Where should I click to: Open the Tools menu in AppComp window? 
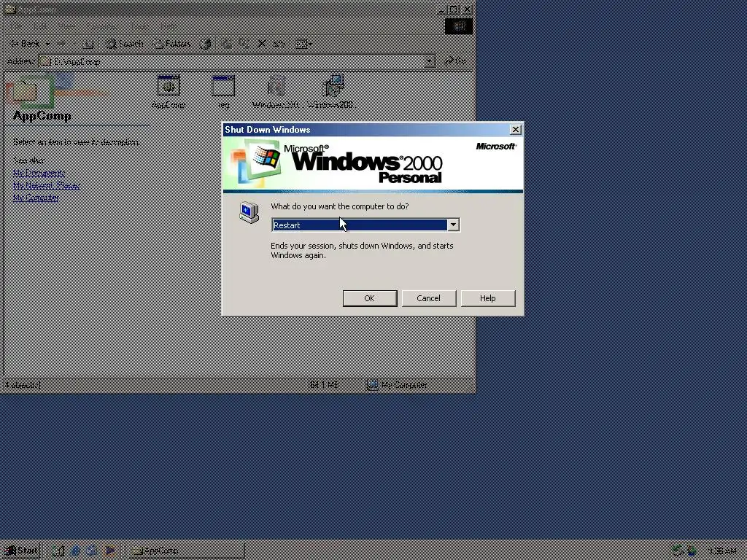pyautogui.click(x=139, y=26)
